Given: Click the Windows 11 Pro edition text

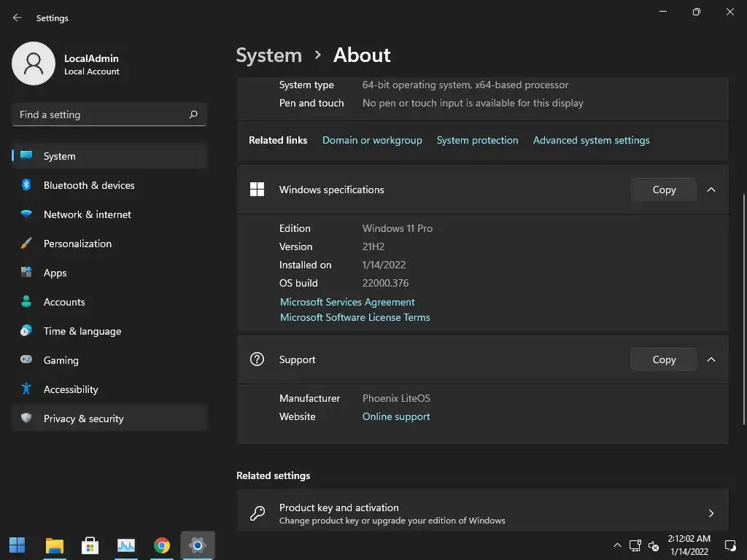Looking at the screenshot, I should pos(398,228).
